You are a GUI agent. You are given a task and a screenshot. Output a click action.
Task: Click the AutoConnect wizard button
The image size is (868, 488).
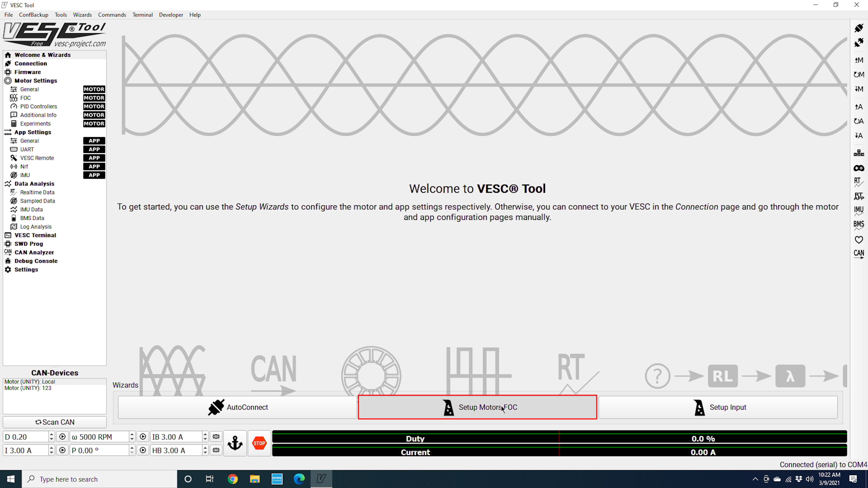(x=237, y=407)
